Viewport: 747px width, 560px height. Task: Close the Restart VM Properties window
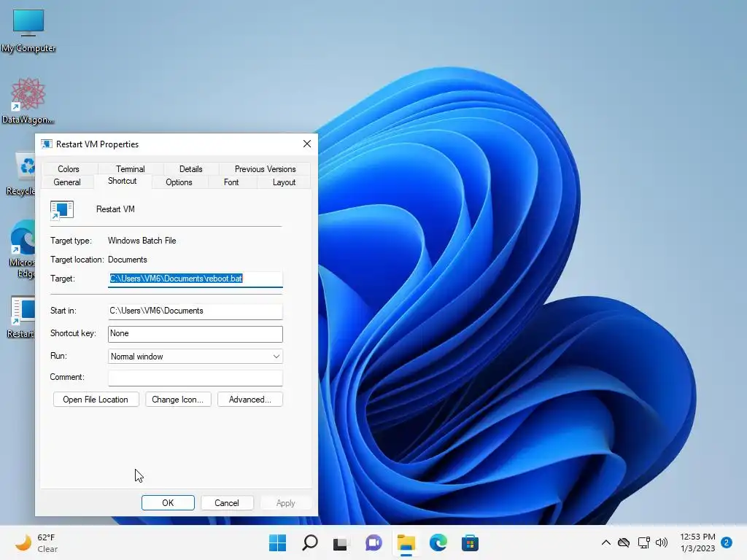tap(307, 144)
